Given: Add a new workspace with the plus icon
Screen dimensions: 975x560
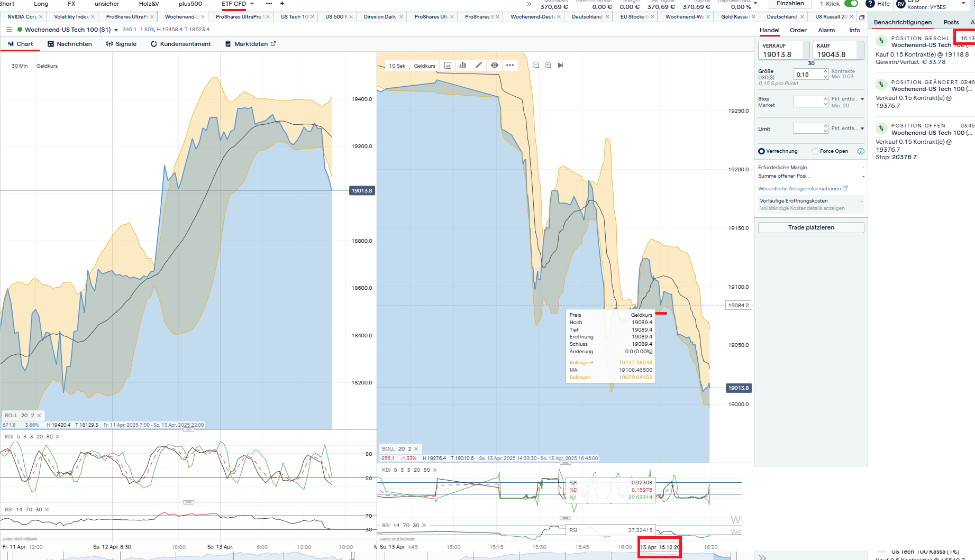Looking at the screenshot, I should [x=282, y=4].
